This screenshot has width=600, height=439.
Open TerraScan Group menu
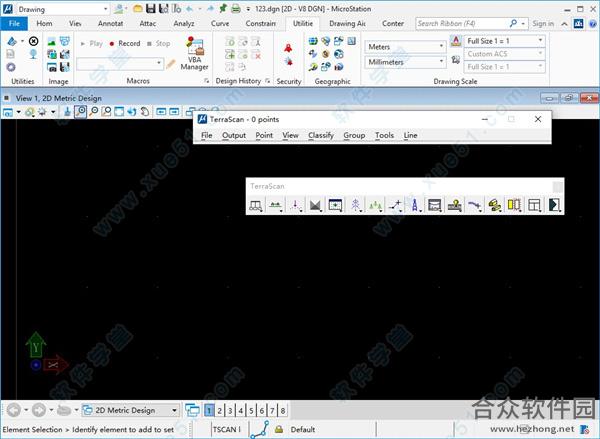click(354, 135)
